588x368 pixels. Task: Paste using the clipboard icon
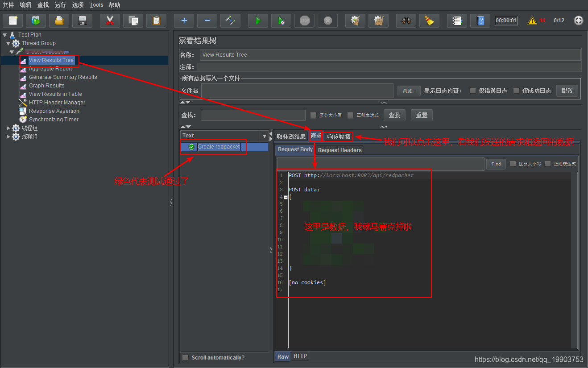(156, 21)
